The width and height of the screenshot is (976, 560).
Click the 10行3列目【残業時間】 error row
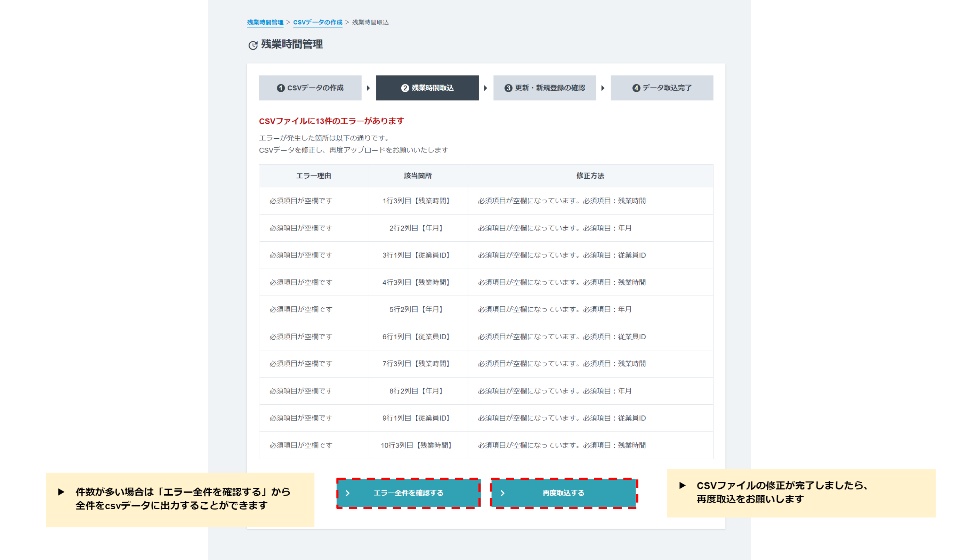[417, 445]
